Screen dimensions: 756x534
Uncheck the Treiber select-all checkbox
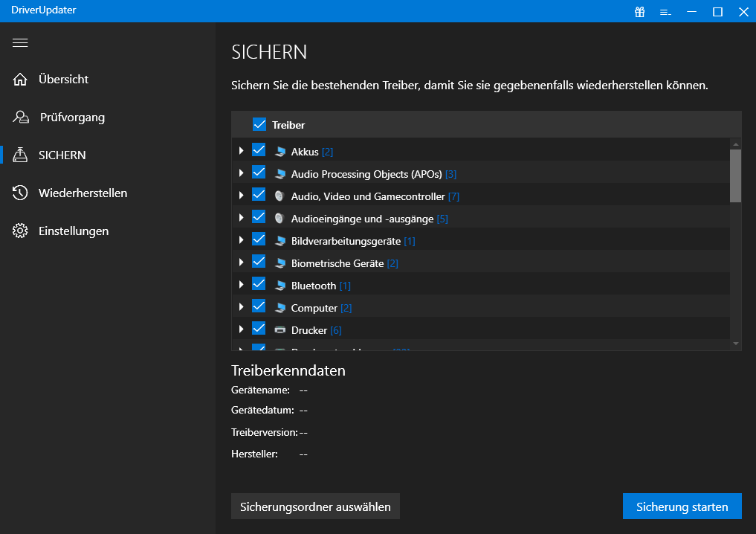(x=259, y=124)
